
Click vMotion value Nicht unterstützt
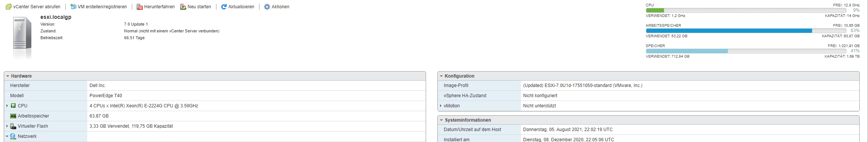tap(539, 106)
